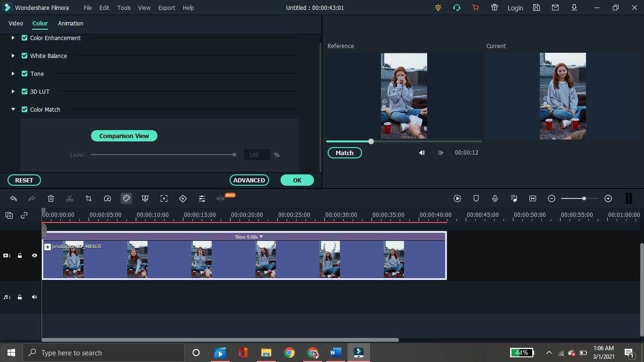Uncheck the Color Enhancement checkbox
The width and height of the screenshot is (644, 362).
(25, 38)
